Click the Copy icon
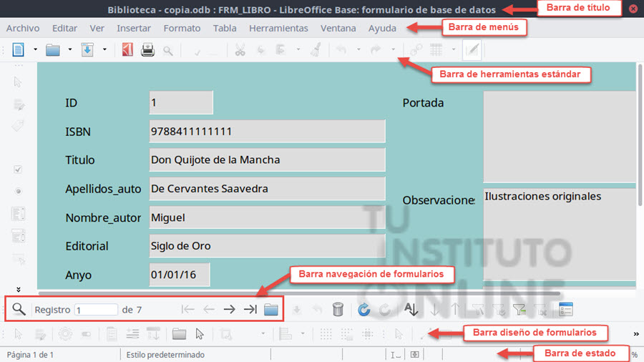644x362 pixels. pyautogui.click(x=260, y=50)
